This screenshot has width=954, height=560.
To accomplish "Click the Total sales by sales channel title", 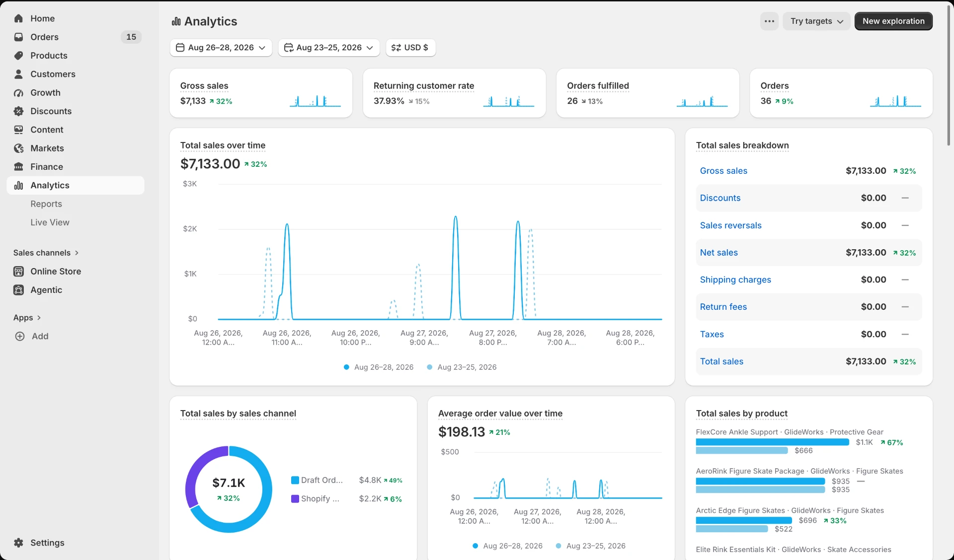I will [238, 414].
